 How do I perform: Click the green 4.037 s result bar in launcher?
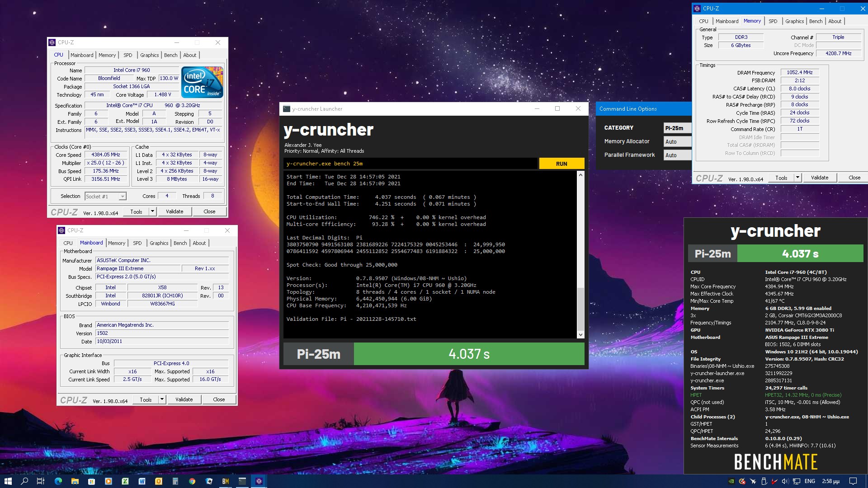[469, 354]
